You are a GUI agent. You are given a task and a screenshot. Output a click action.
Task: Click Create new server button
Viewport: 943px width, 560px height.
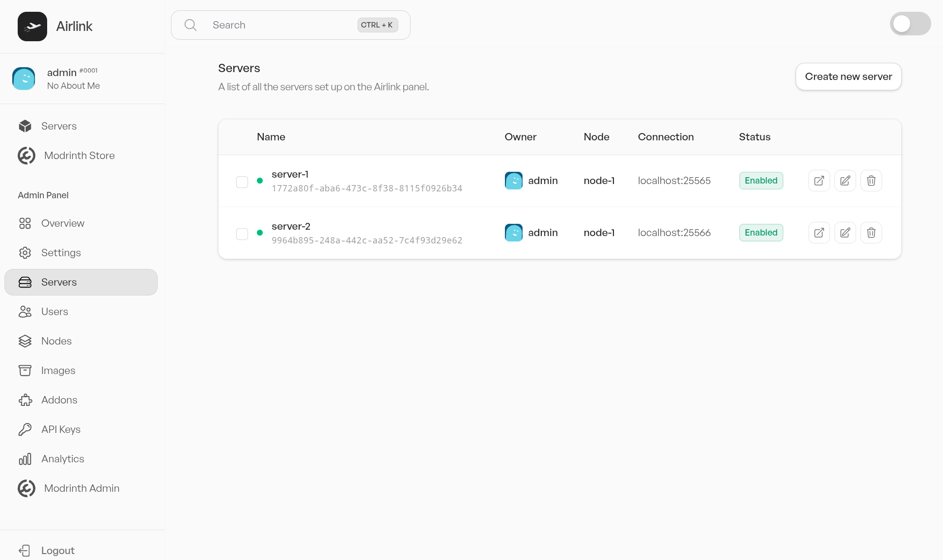pos(848,77)
